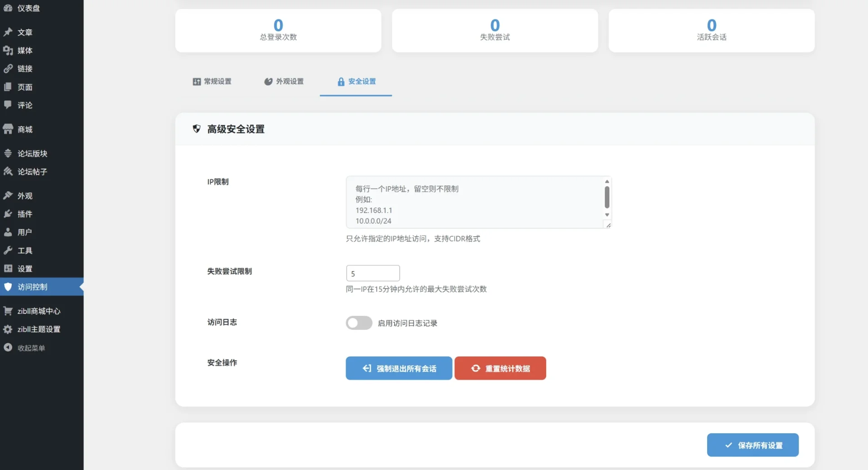Screen dimensions: 868x470
Task: Open the 仪表盘 dashboard icon
Action: pos(8,8)
